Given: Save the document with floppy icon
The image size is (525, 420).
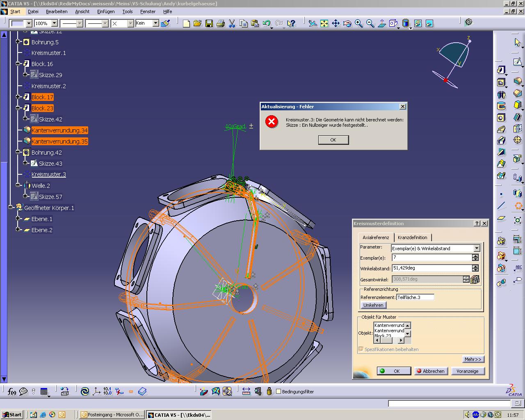Looking at the screenshot, I should pyautogui.click(x=209, y=23).
